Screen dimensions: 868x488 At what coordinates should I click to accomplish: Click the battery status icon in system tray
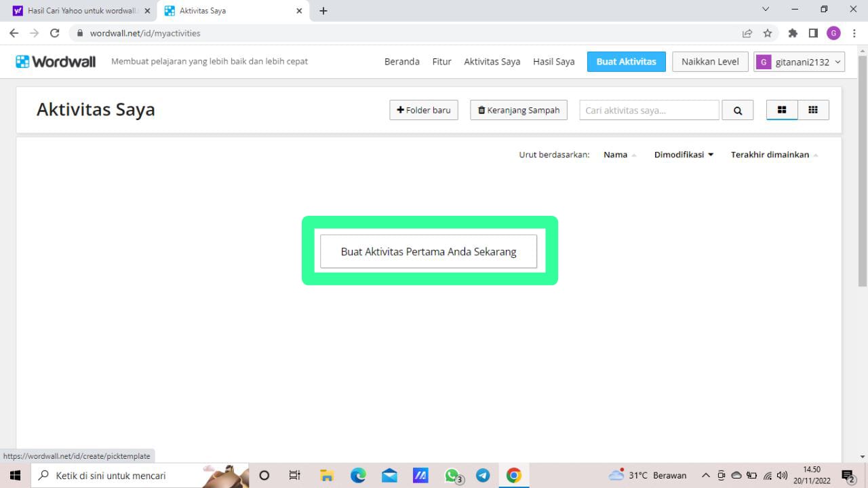752,475
